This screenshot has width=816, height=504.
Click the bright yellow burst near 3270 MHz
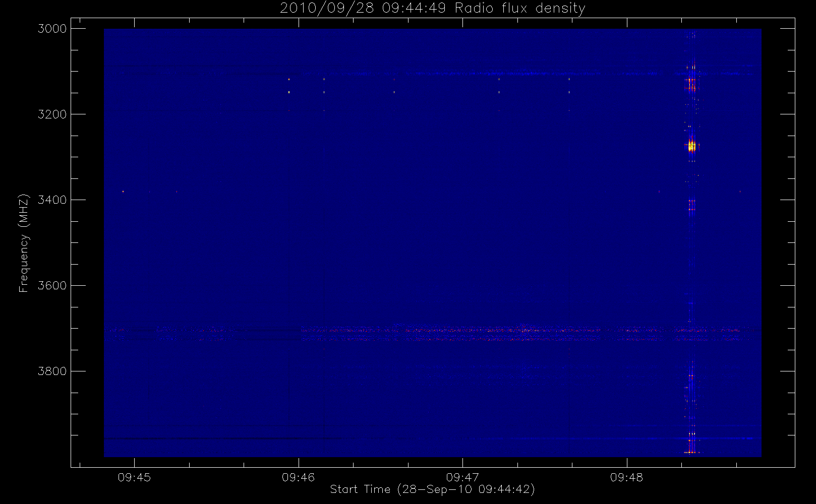692,147
